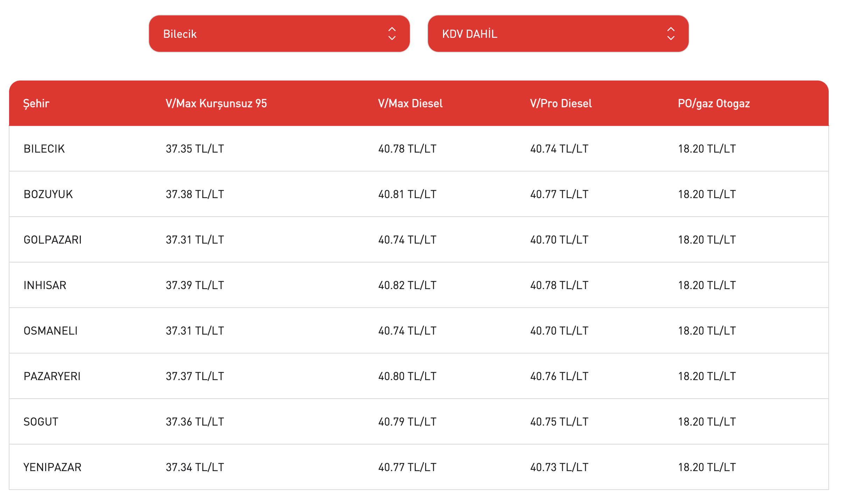The height and width of the screenshot is (504, 842).
Task: Select the BOZUYUK row name
Action: [48, 194]
